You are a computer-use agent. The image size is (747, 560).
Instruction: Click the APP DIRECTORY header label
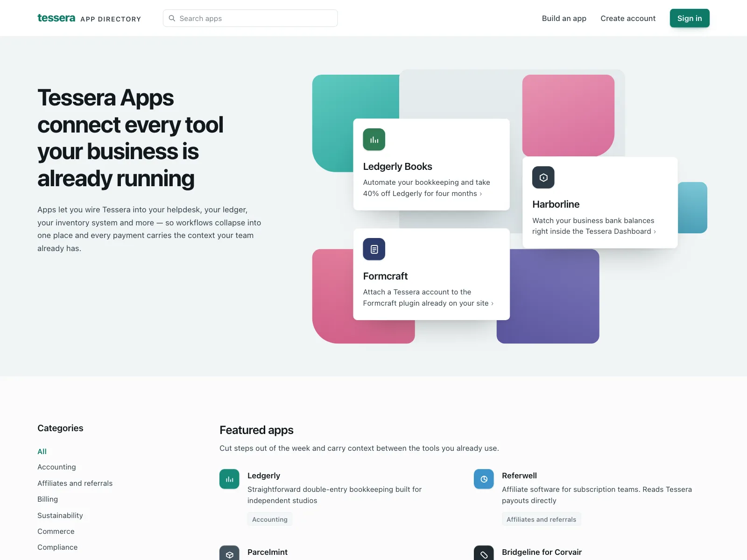coord(111,19)
